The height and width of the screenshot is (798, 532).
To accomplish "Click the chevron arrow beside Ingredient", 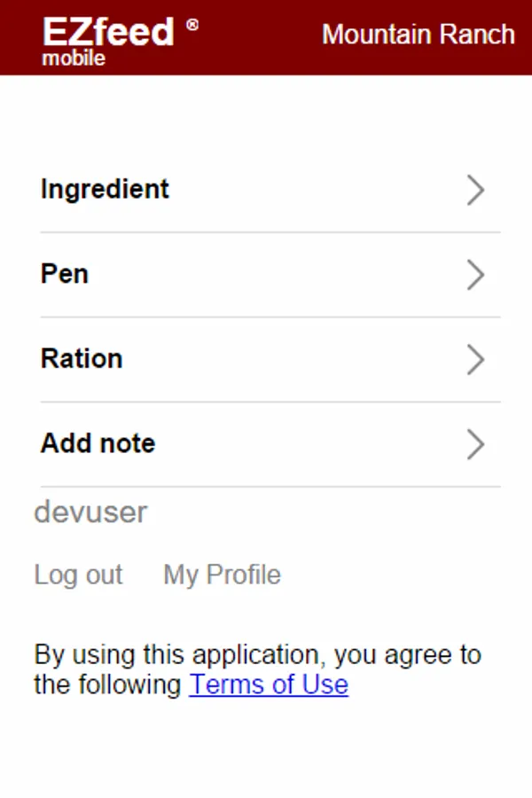I will [x=476, y=190].
